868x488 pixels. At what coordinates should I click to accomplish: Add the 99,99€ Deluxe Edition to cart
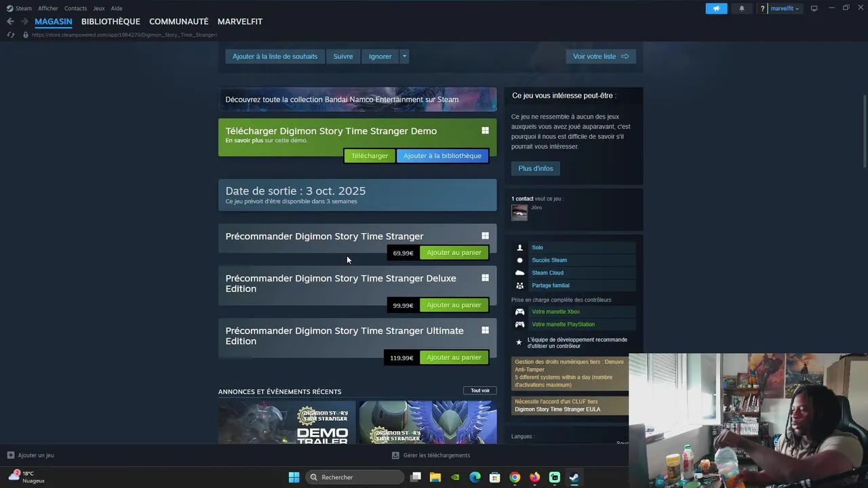coord(454,305)
